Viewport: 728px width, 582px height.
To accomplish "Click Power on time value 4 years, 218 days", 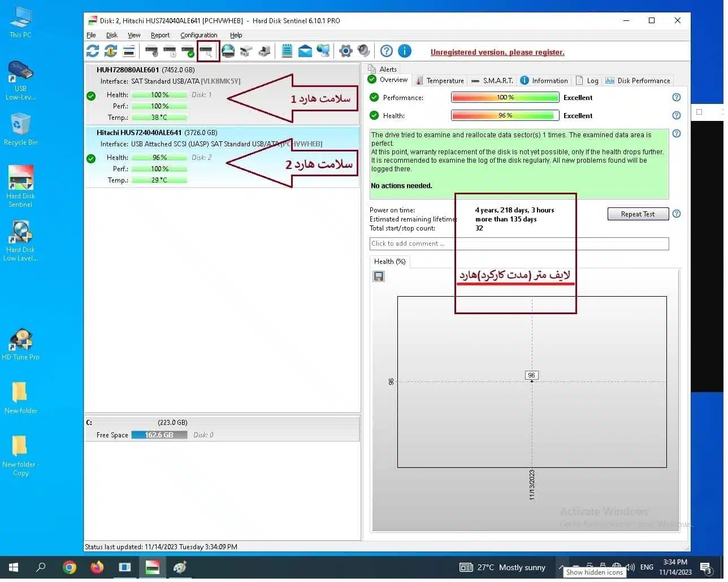I will pyautogui.click(x=514, y=210).
